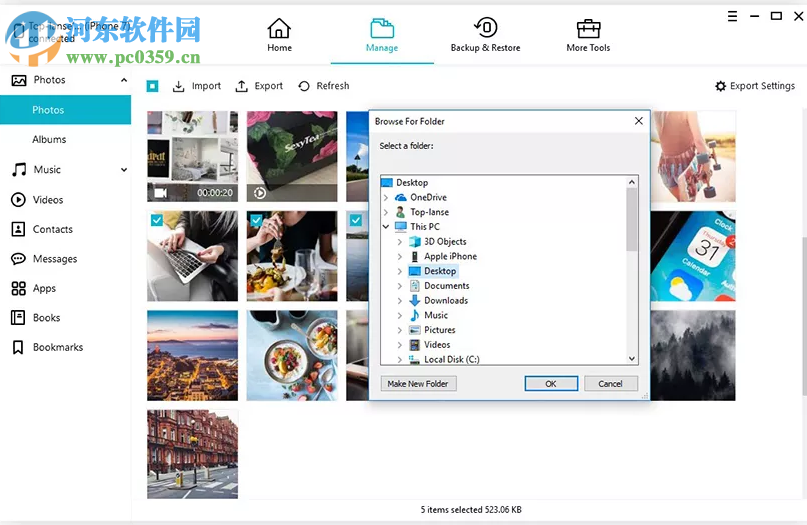Click the folder tree scroll-down arrow
Viewport: 807px width, 525px height.
pos(632,359)
